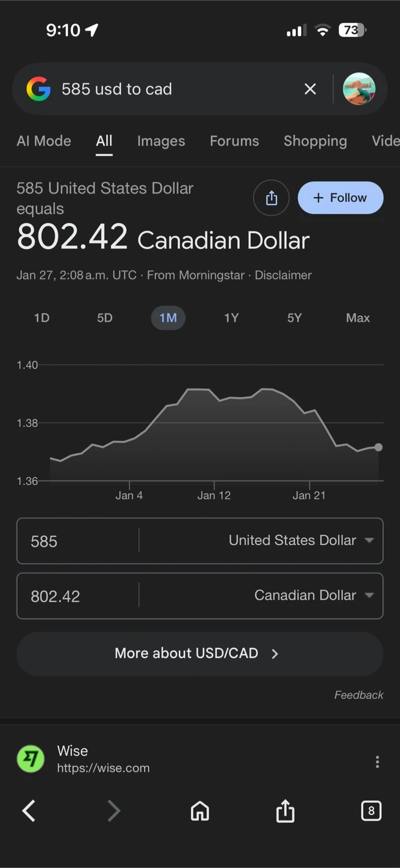Open the Wise result three-dot menu

coord(377,762)
